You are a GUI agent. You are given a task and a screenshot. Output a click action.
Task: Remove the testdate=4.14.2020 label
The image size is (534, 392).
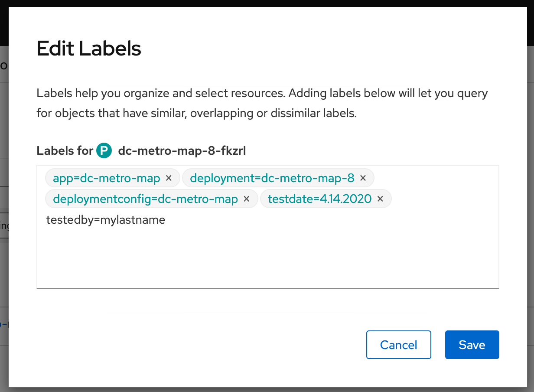(x=380, y=199)
